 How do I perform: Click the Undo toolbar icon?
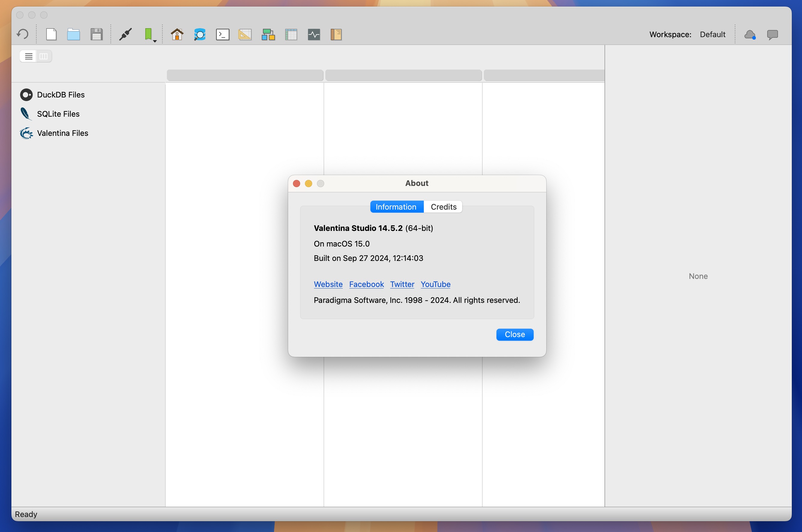(23, 34)
